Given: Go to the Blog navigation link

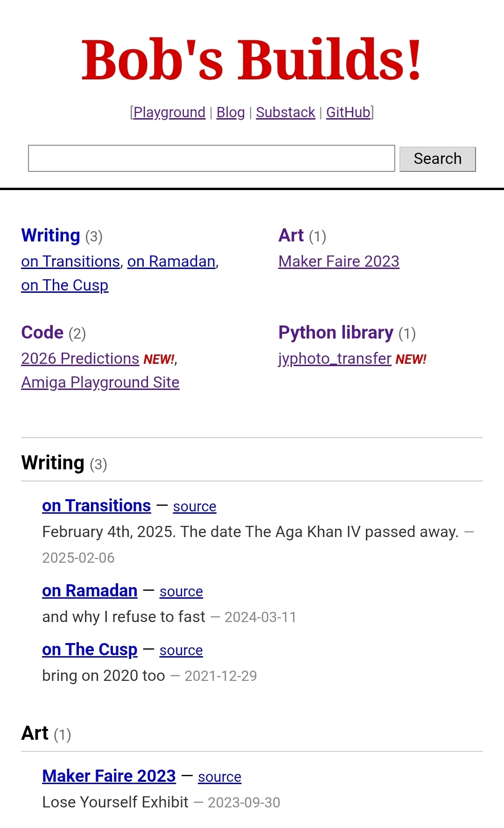Looking at the screenshot, I should (x=231, y=113).
